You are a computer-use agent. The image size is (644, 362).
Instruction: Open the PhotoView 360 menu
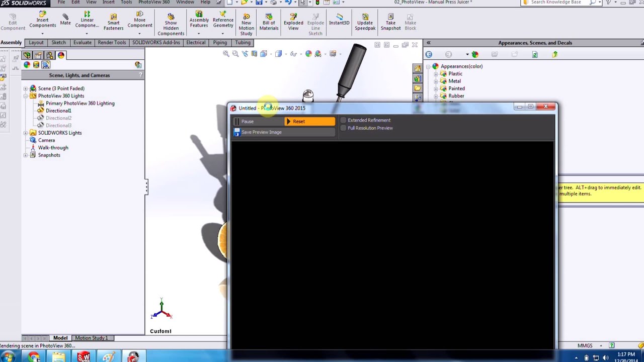click(x=154, y=3)
